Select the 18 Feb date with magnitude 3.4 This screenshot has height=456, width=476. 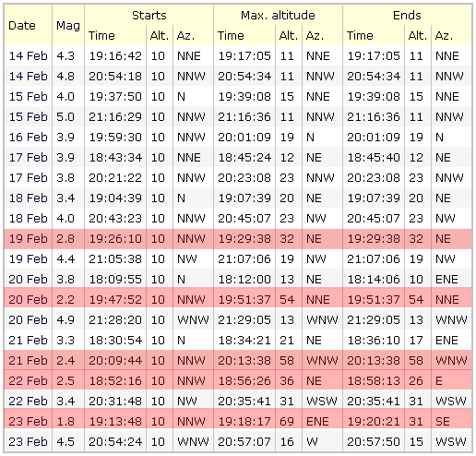(x=28, y=198)
